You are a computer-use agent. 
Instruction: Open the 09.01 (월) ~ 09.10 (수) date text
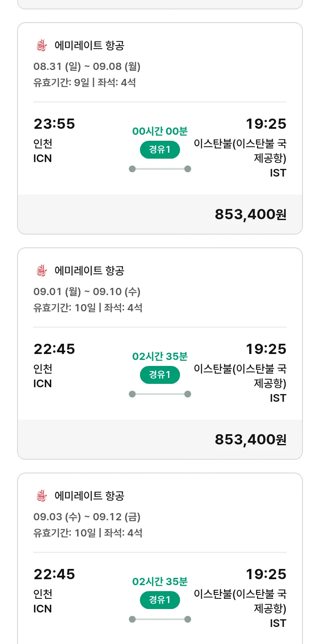click(x=87, y=292)
